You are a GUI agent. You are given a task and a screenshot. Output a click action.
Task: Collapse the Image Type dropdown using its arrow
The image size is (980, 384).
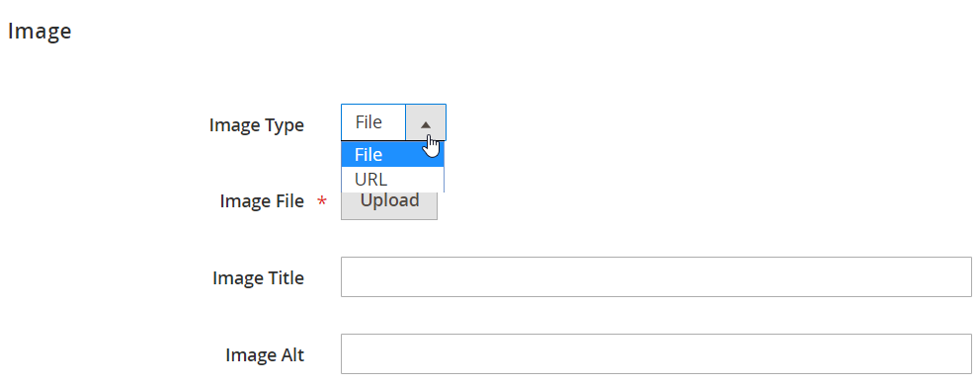point(426,122)
